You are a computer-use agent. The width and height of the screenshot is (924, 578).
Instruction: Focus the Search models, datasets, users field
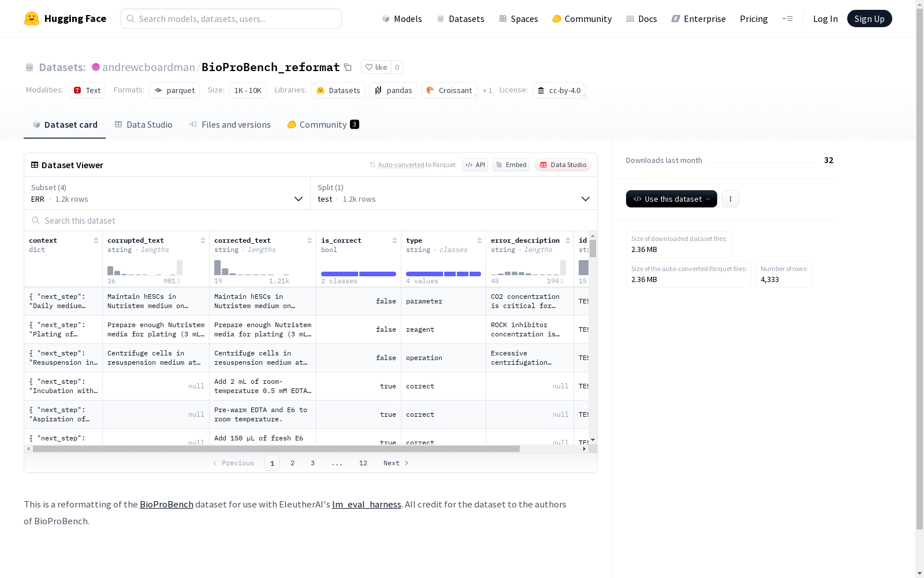coord(231,18)
